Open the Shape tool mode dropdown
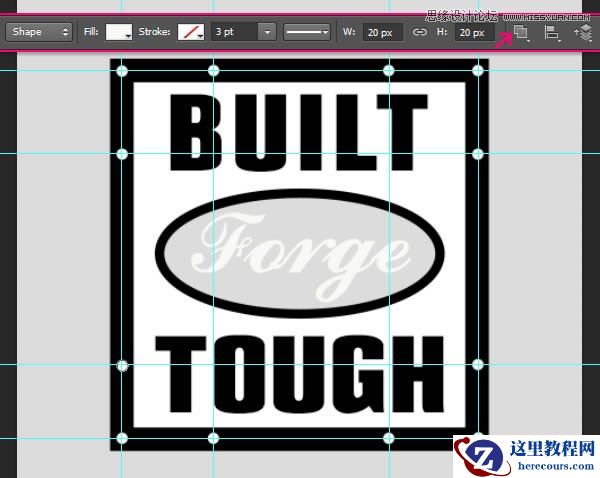Screen dimensions: 600x478 coord(39,32)
